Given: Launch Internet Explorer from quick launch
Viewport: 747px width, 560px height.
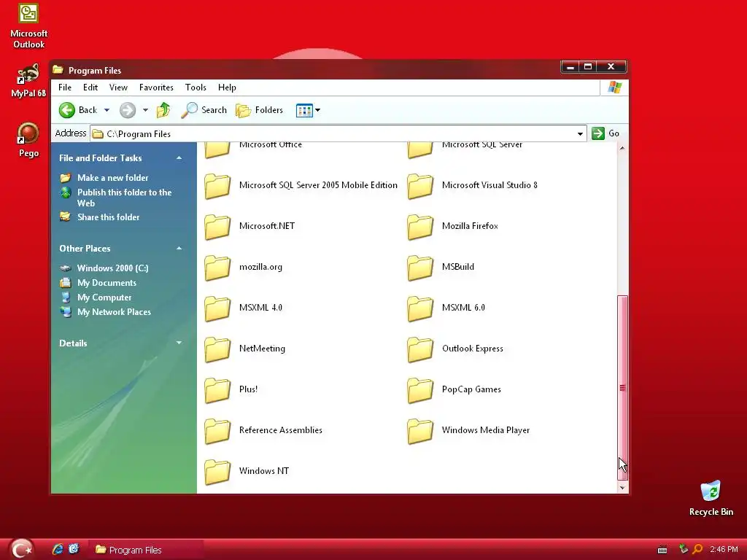Looking at the screenshot, I should [x=58, y=549].
